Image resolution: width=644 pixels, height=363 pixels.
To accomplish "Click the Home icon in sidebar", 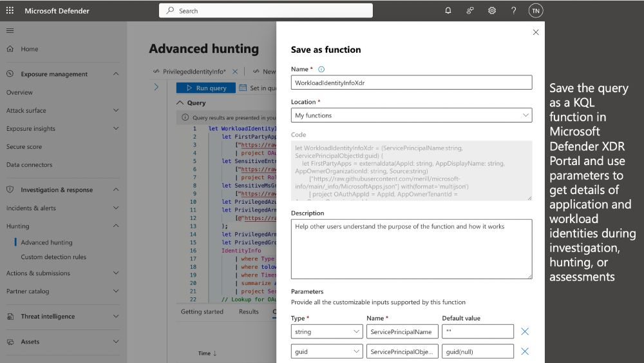I will coord(10,48).
